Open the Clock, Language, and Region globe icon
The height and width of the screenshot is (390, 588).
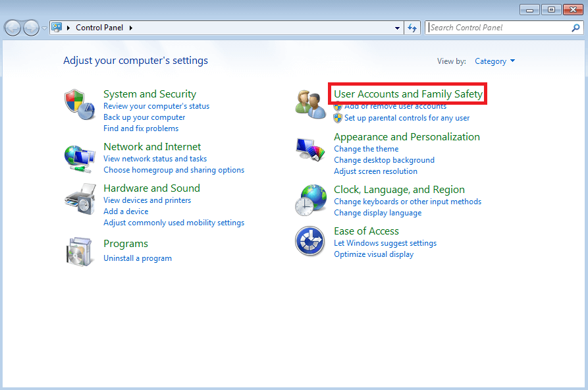(311, 200)
